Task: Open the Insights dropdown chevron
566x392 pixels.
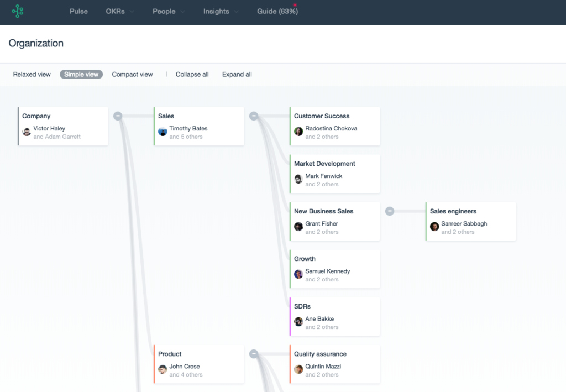Action: click(237, 12)
